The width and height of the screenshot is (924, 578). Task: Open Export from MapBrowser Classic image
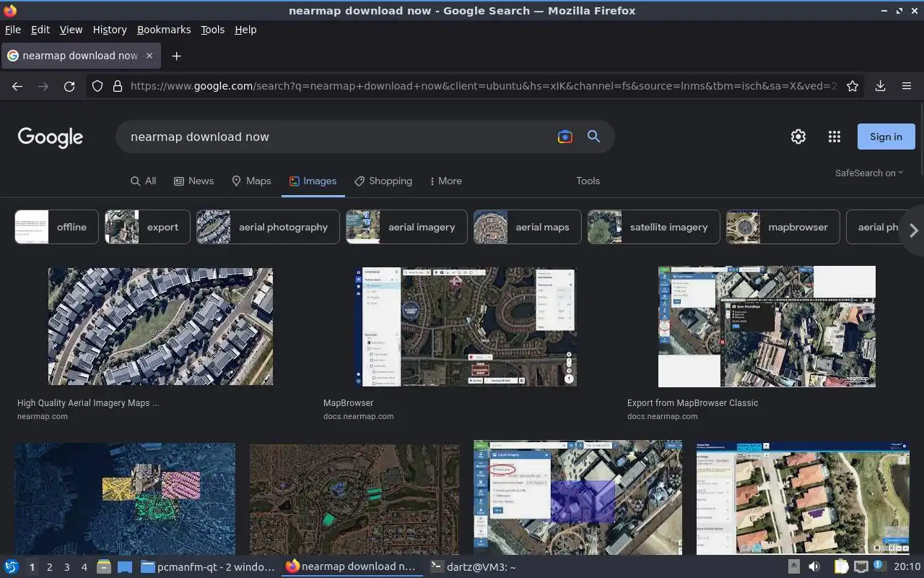tap(767, 327)
